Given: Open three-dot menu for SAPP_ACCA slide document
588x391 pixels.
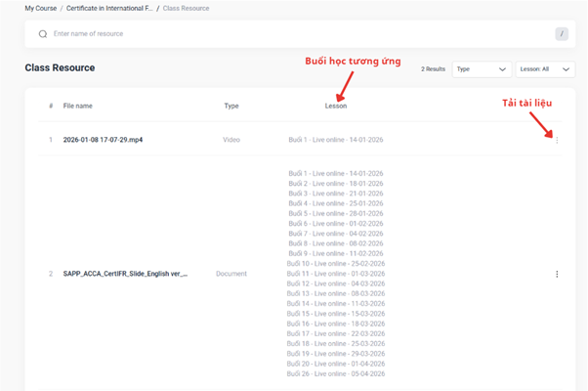Looking at the screenshot, I should click(x=557, y=274).
